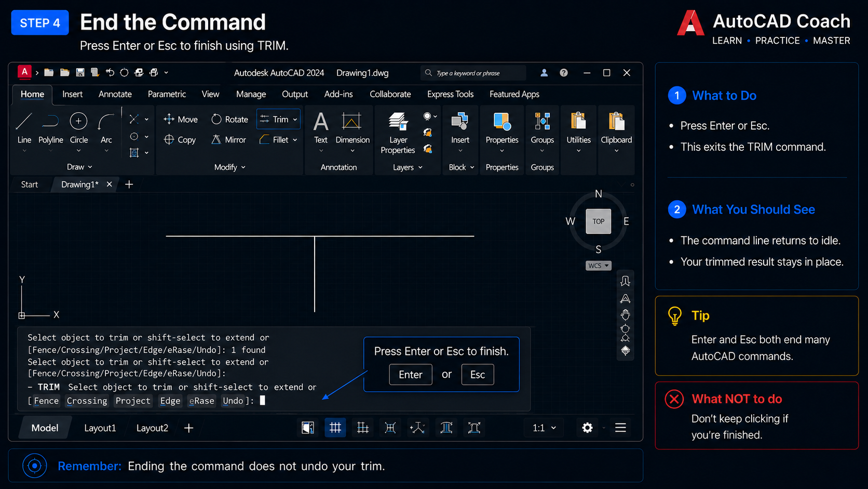This screenshot has width=868, height=489.
Task: Toggle the status bar button right of snap
Action: pyautogui.click(x=390, y=428)
